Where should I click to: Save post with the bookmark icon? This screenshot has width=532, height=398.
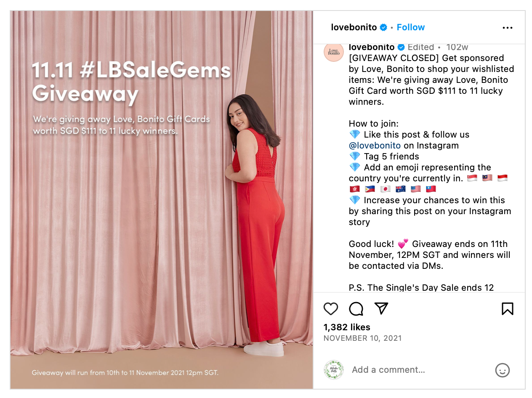click(508, 309)
